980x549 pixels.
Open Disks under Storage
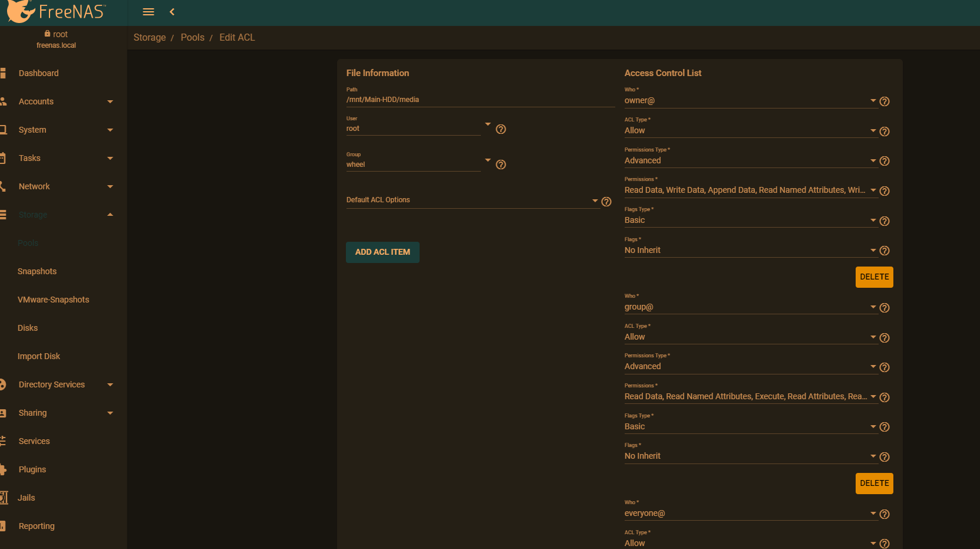click(28, 328)
